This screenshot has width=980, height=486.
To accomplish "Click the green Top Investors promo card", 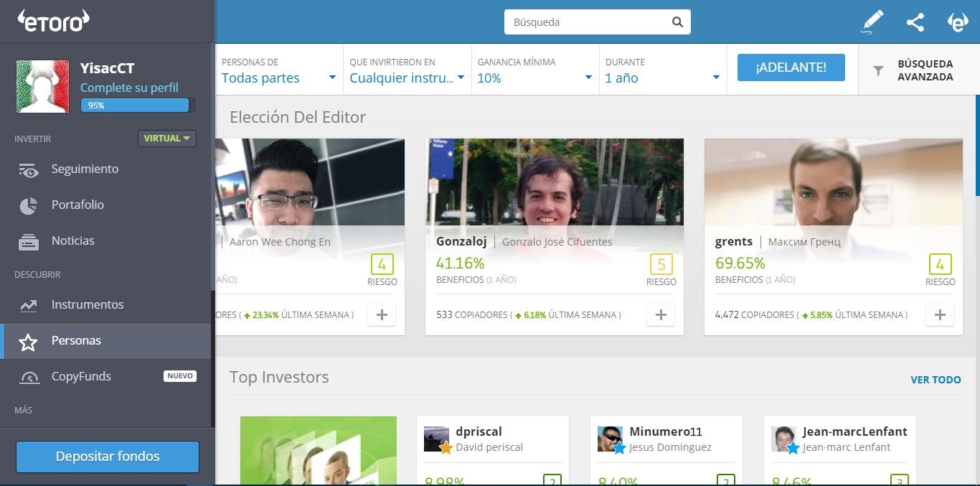I will pyautogui.click(x=319, y=451).
